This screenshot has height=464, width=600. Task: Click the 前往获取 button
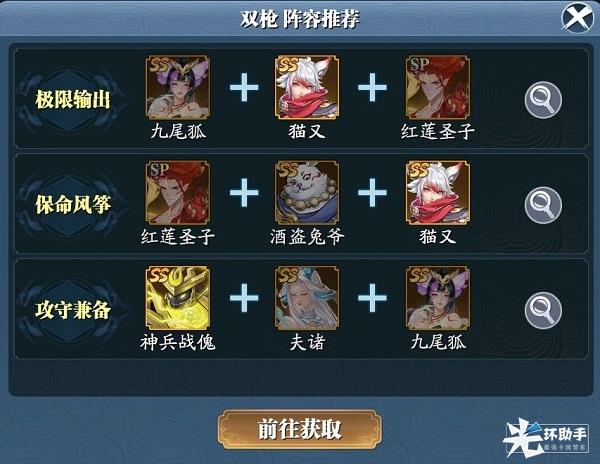pyautogui.click(x=300, y=429)
